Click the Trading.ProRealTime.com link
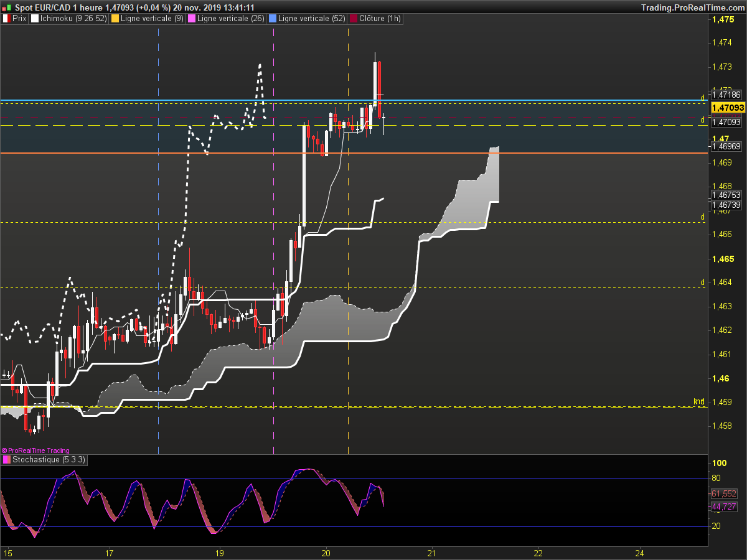 (692, 7)
